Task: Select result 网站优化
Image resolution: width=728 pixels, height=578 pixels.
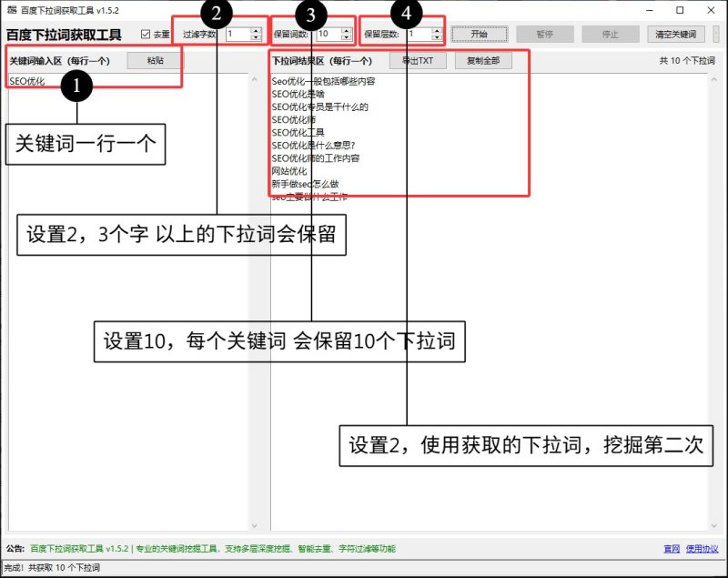Action: [289, 171]
